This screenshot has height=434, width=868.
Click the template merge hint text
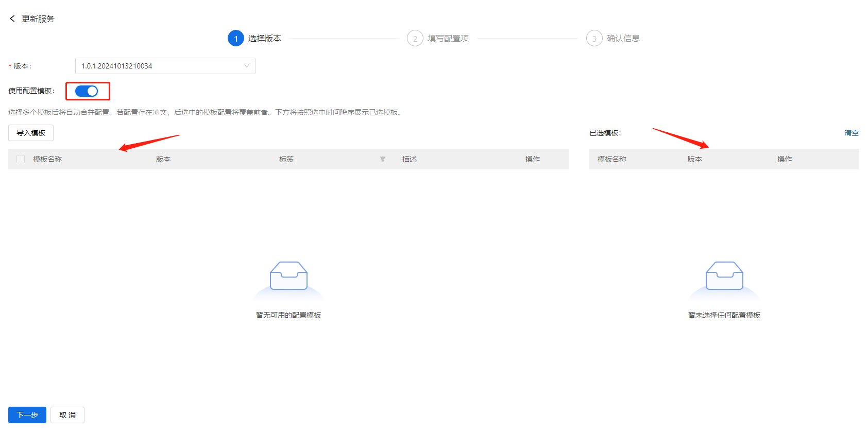(206, 112)
